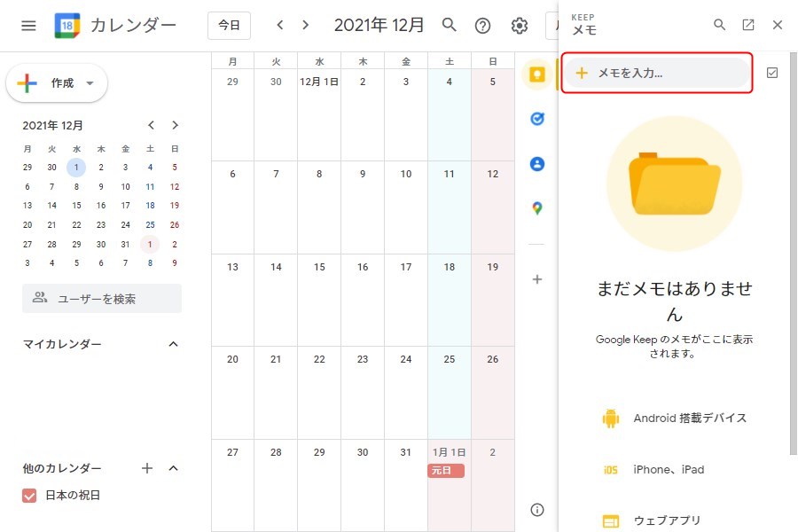Click the calendar search magnifier icon
The height and width of the screenshot is (532, 798).
(450, 25)
